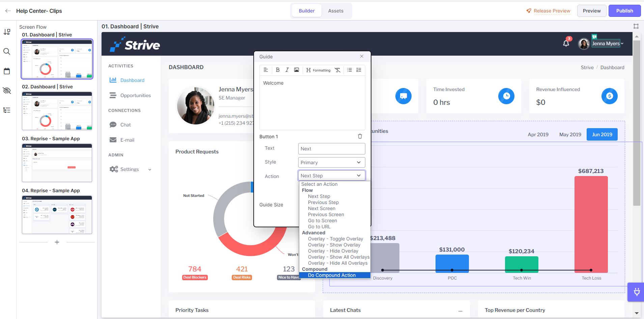The image size is (644, 319).
Task: Select Next Screen from action list
Action: pyautogui.click(x=321, y=208)
